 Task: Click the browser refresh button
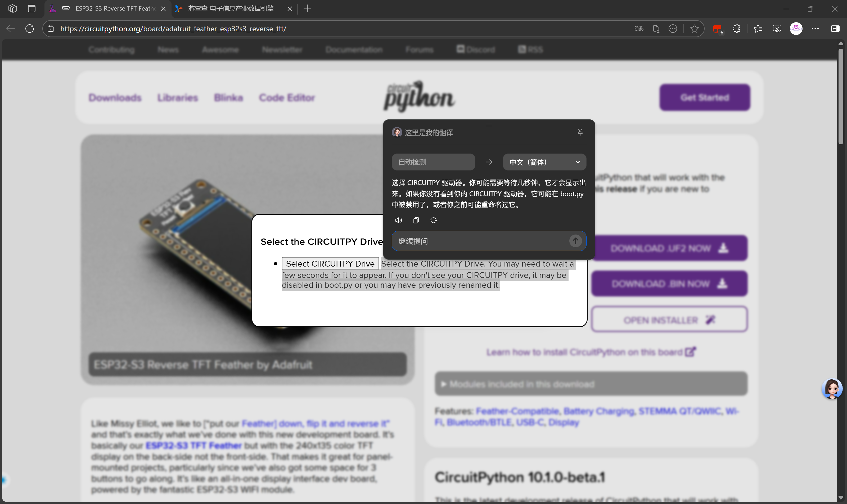[30, 29]
